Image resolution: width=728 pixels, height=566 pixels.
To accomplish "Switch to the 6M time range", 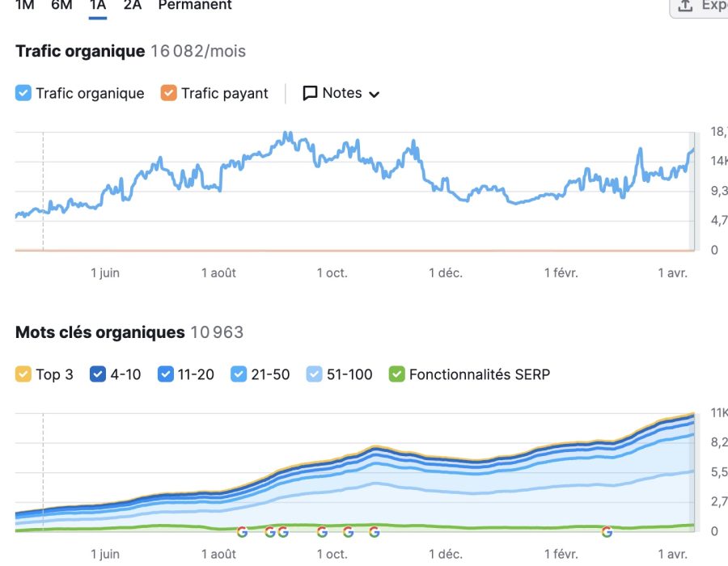I will 61,5.
